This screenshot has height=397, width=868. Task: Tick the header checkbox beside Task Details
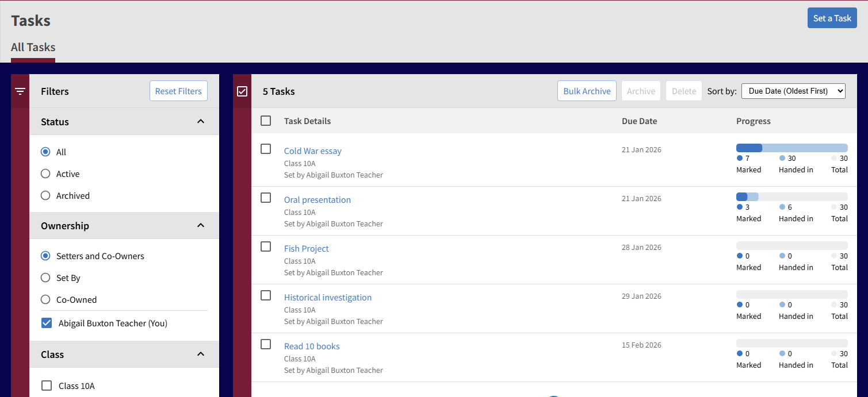(x=266, y=121)
